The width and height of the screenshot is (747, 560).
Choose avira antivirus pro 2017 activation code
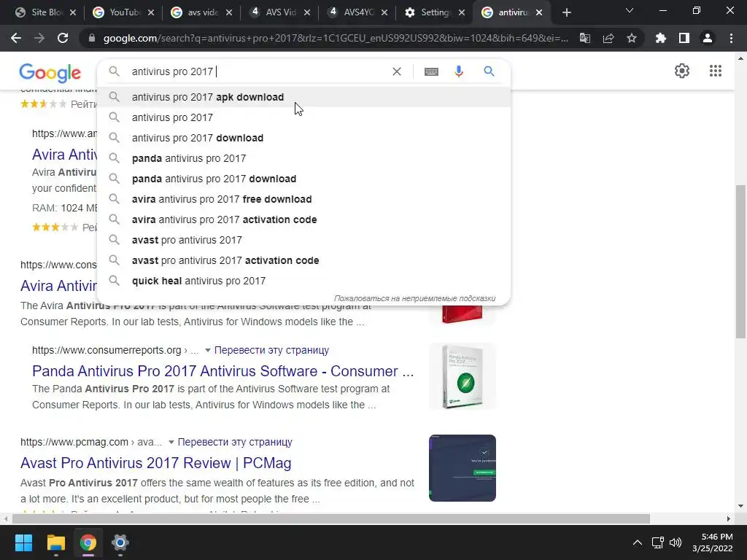304,220
